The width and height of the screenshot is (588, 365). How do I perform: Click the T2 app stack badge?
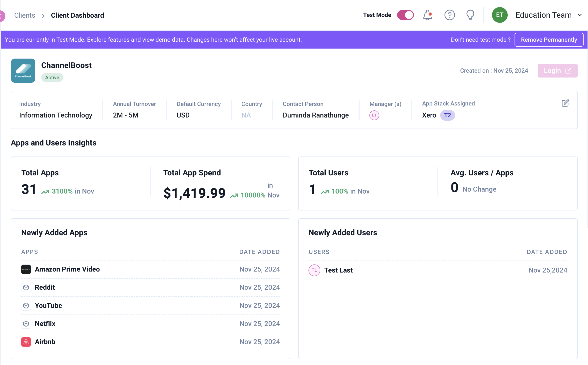click(x=447, y=115)
